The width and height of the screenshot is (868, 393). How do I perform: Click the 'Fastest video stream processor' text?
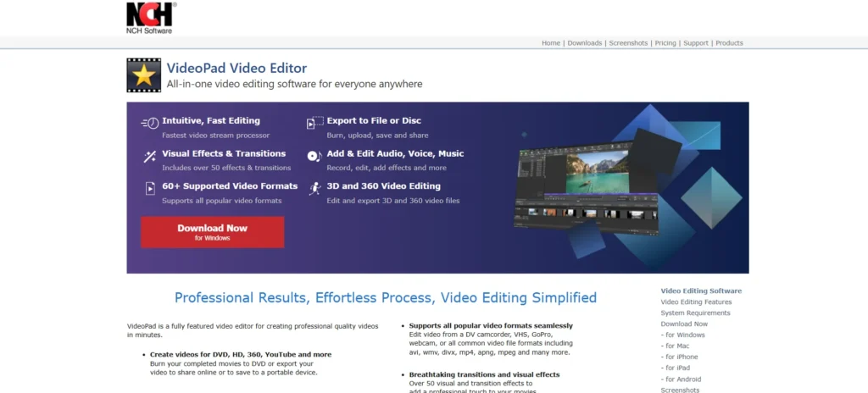[216, 135]
